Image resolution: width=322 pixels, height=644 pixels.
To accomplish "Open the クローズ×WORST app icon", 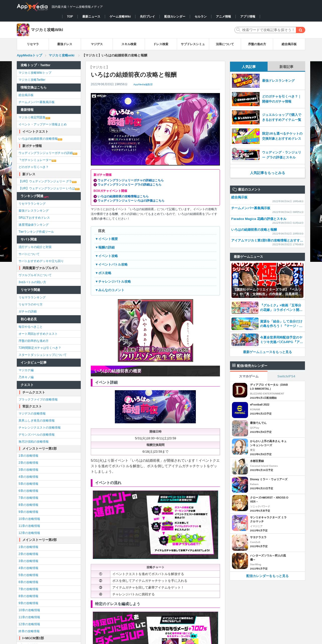I will click(240, 503).
